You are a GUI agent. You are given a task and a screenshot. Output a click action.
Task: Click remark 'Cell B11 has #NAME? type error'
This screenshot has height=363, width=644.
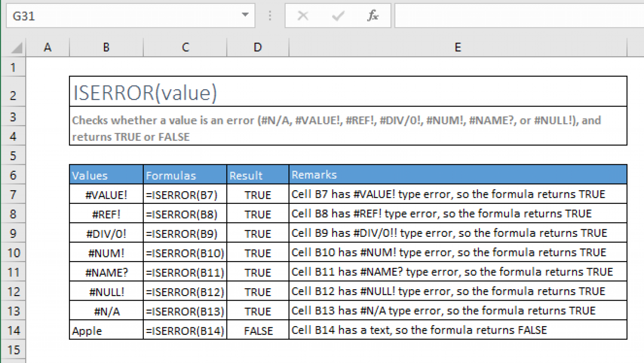click(458, 272)
